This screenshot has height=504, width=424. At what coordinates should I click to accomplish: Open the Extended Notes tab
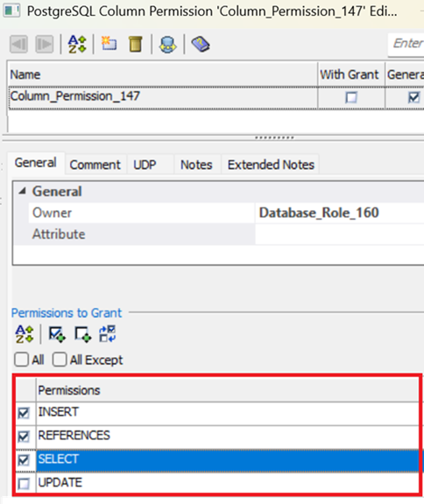point(271,164)
